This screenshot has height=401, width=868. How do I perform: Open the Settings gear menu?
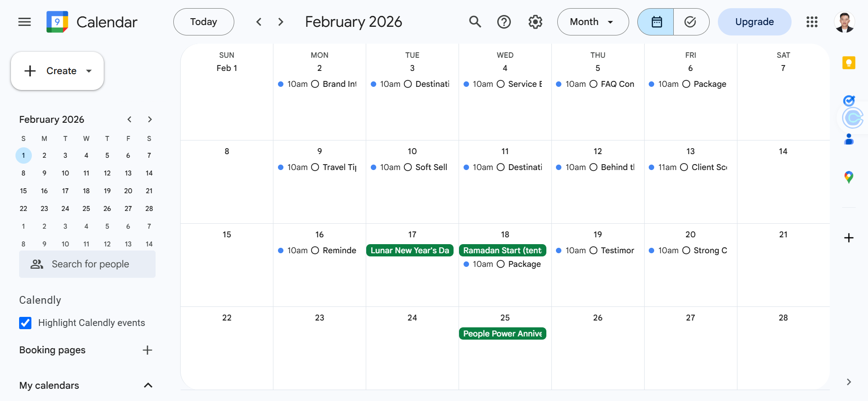(535, 22)
